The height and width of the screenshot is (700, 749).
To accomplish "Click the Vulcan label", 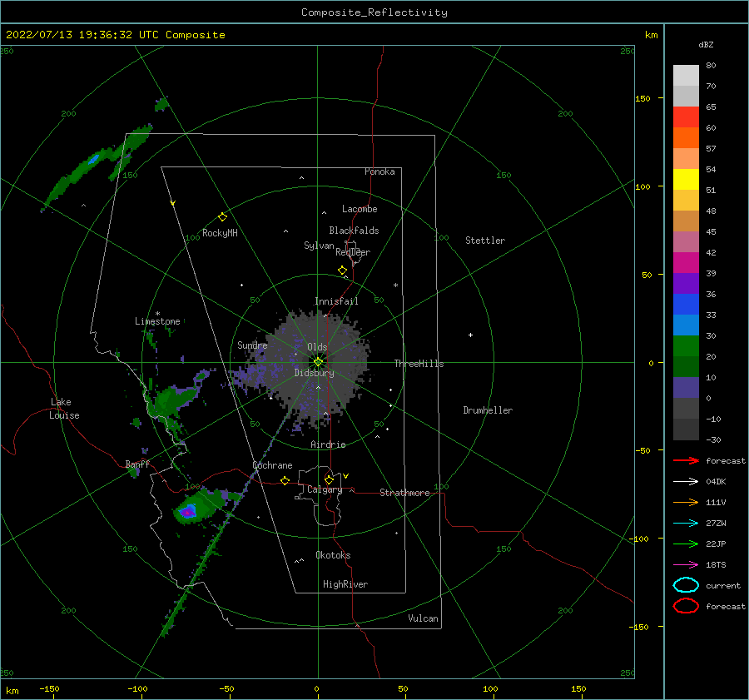I will (423, 618).
